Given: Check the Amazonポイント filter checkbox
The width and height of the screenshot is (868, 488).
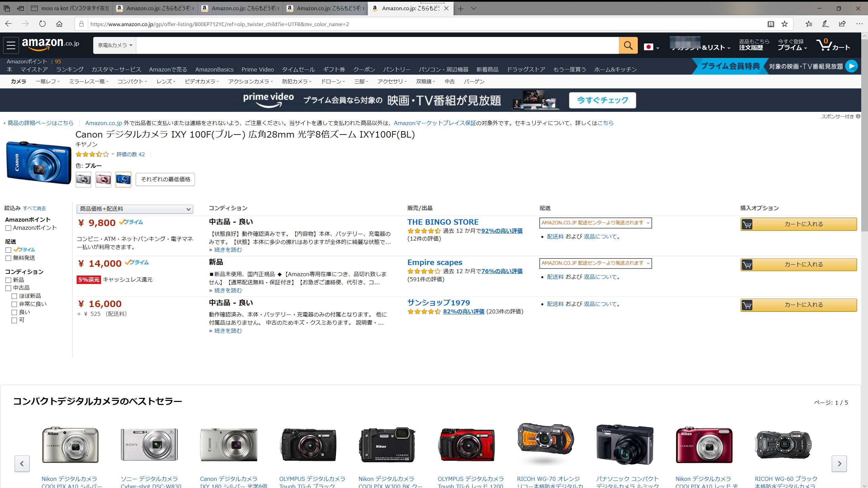Looking at the screenshot, I should pyautogui.click(x=8, y=228).
